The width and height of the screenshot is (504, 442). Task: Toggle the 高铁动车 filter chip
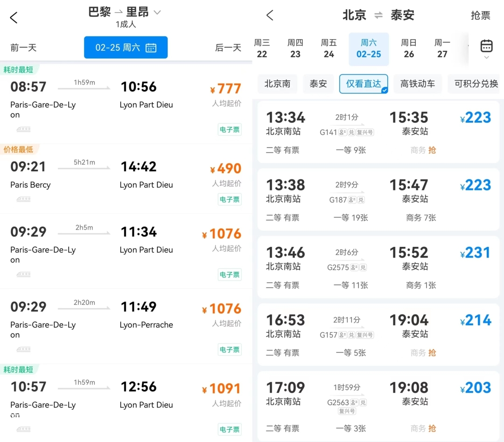(x=418, y=84)
